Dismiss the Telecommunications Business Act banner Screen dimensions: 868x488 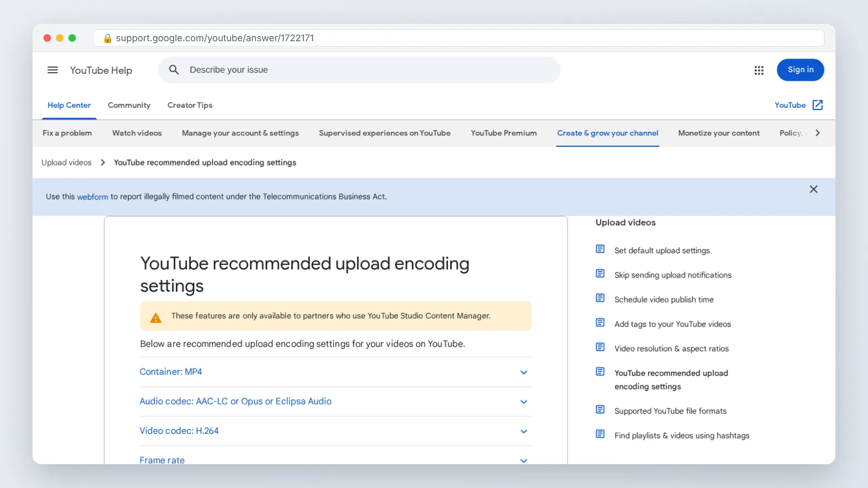(814, 189)
